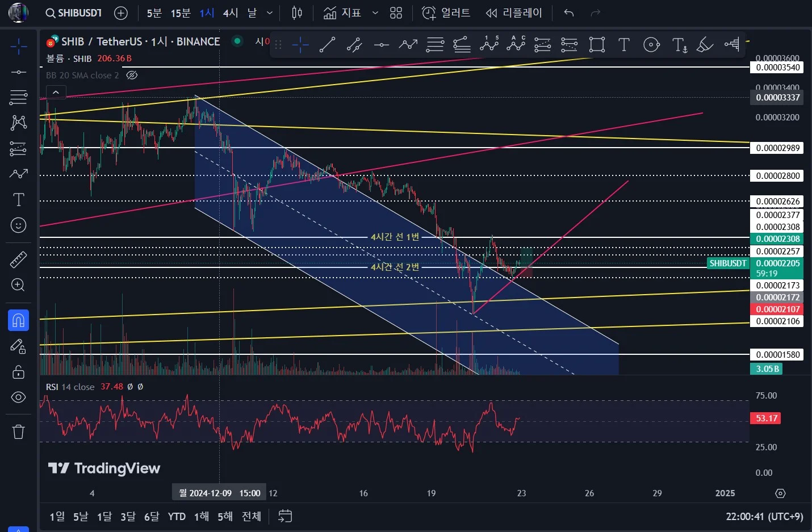Screen dimensions: 812x532
Task: Toggle visibility of BB 20 SMA indicator
Action: coord(132,75)
